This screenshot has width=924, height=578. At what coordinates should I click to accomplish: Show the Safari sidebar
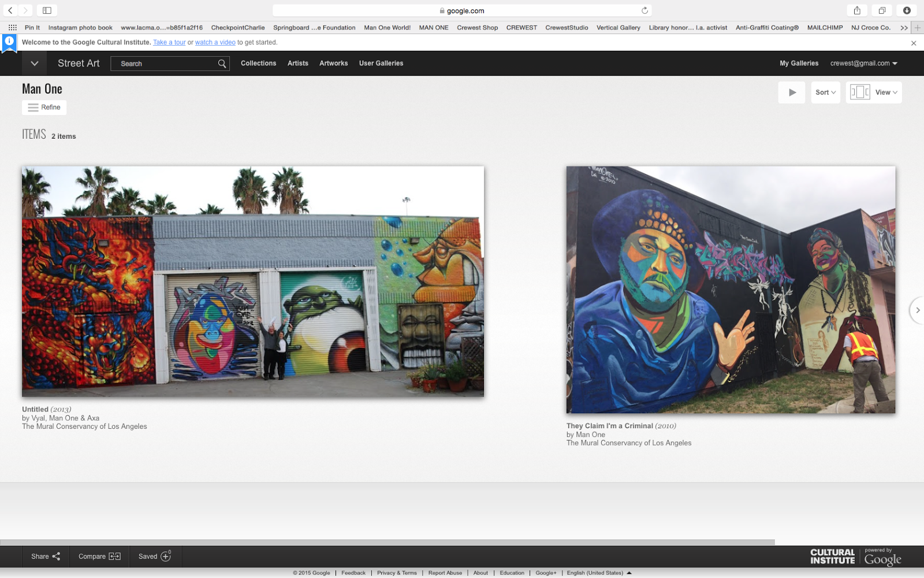[x=47, y=10]
